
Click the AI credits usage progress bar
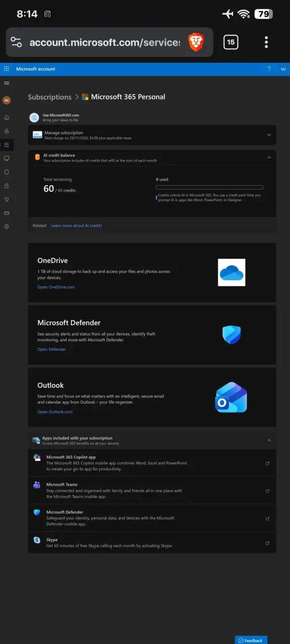click(x=209, y=187)
